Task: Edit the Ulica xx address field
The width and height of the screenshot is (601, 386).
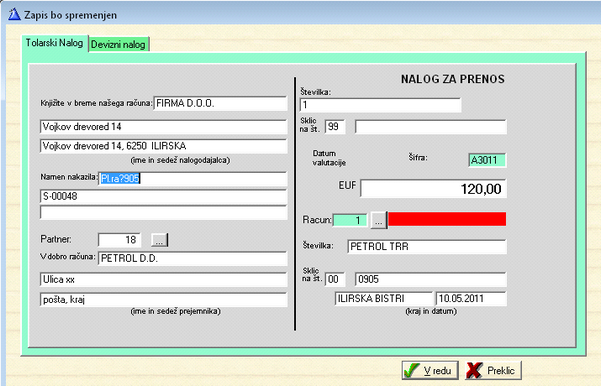Action: (x=164, y=280)
